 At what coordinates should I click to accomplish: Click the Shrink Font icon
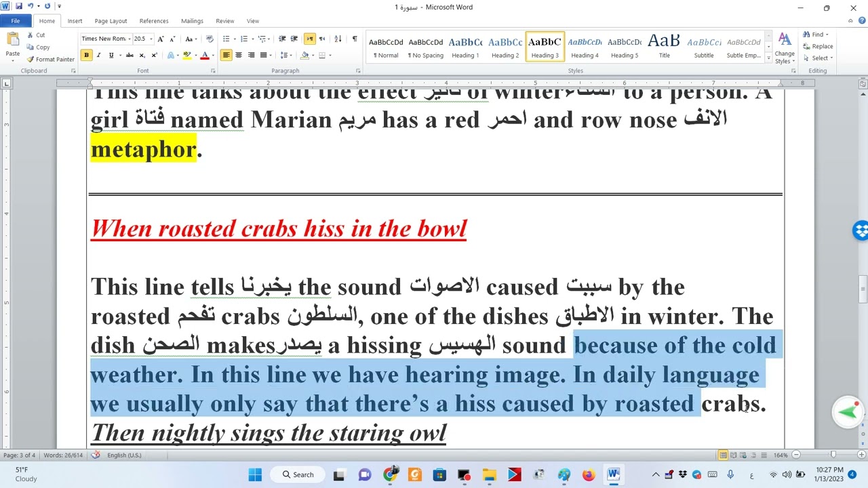tap(172, 39)
